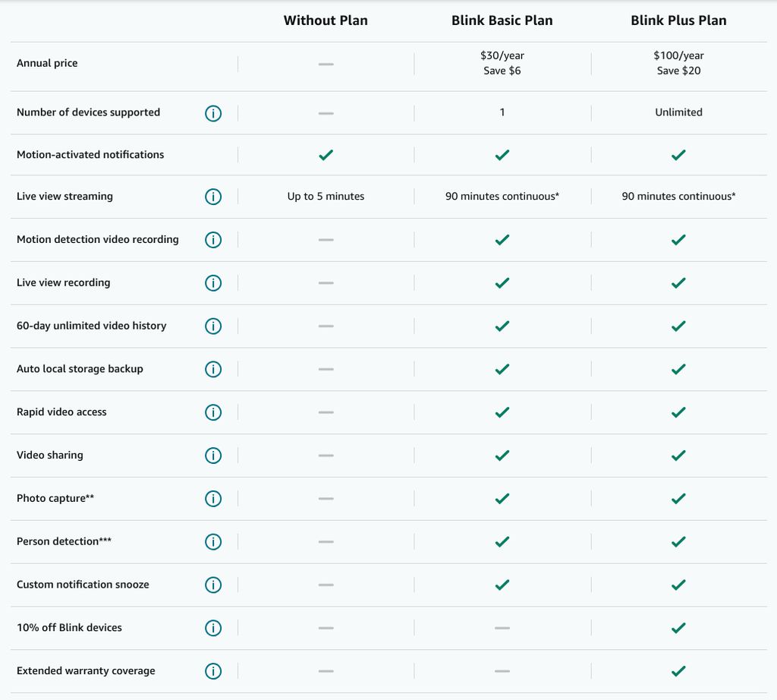The height and width of the screenshot is (700, 777).
Task: Click info icon for 60-day unlimited video history
Action: [x=213, y=326]
